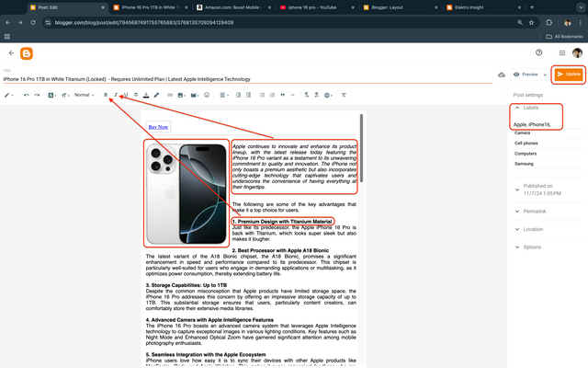Insert a jump break
The image size is (588, 368).
[x=292, y=95]
